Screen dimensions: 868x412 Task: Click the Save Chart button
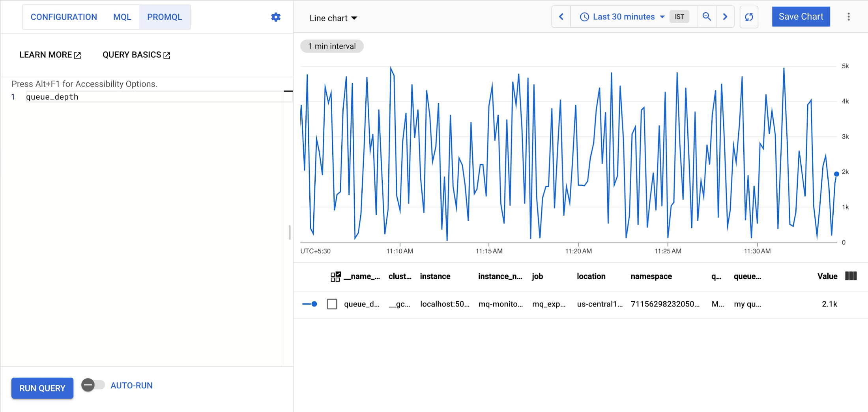click(x=801, y=17)
